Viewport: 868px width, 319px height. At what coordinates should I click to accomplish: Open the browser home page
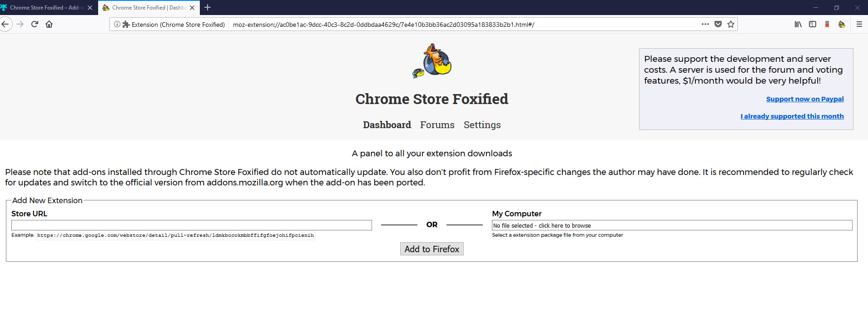[x=49, y=24]
